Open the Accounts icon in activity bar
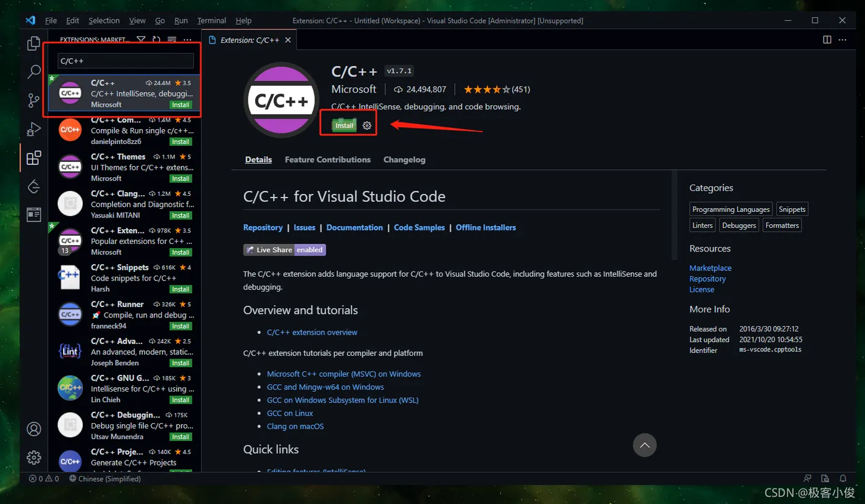 pyautogui.click(x=34, y=429)
